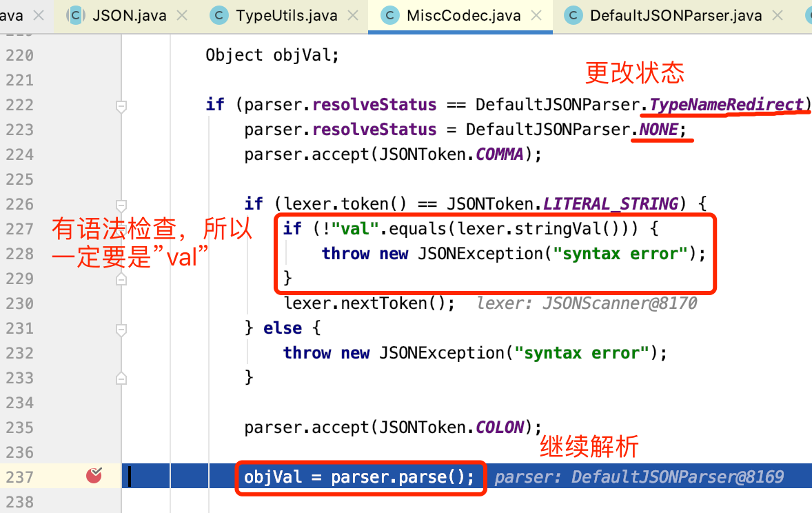Click the 'COMMA' token constant
Screen dimensions: 812x513
(500, 154)
